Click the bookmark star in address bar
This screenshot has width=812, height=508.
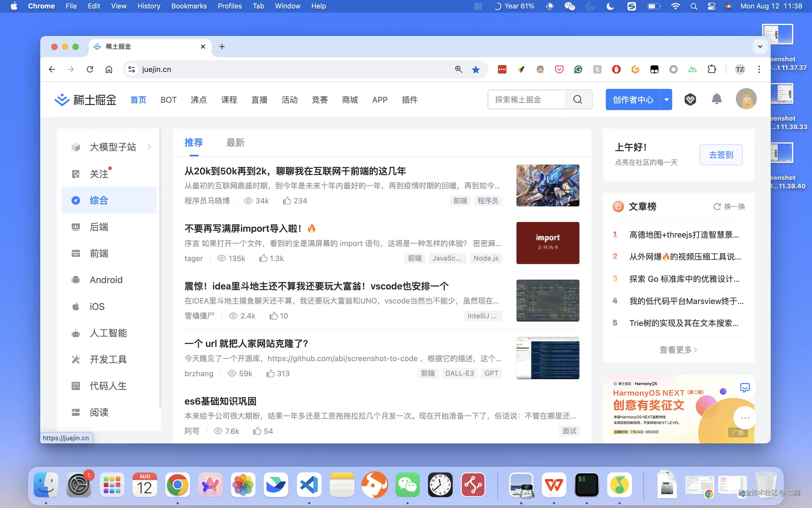[x=476, y=69]
